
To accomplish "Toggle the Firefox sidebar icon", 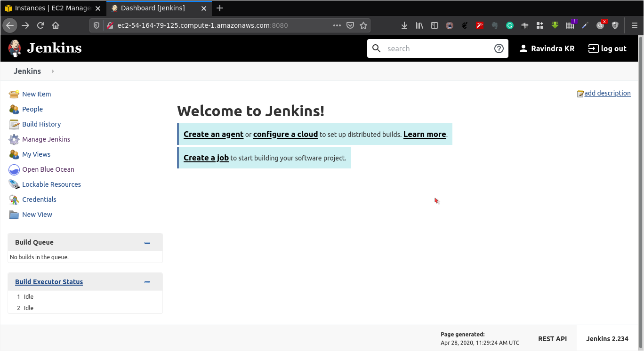I will (x=435, y=25).
